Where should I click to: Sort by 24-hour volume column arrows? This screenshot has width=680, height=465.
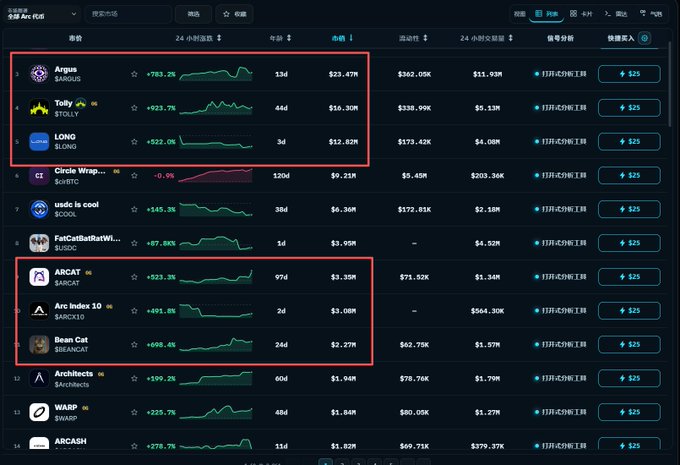510,38
